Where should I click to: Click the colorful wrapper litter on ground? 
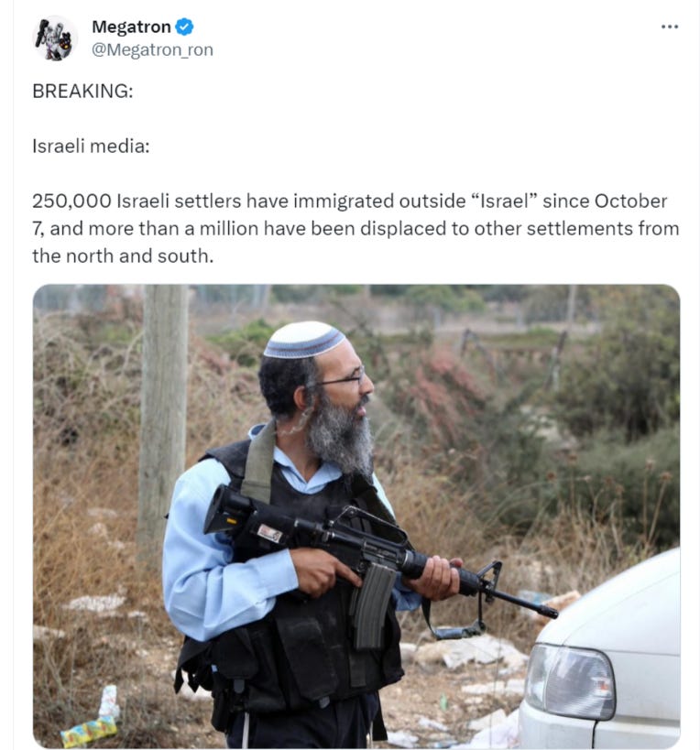(x=89, y=732)
